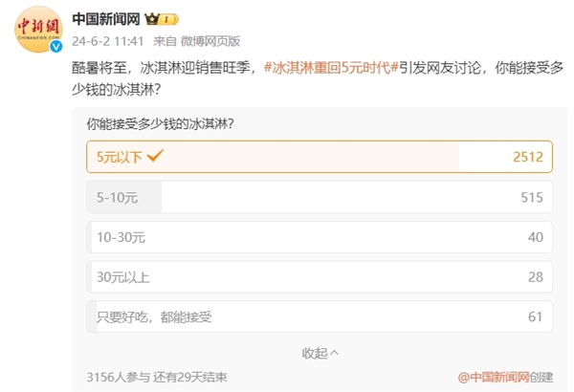The width and height of the screenshot is (574, 392).
Task: Open the @中国新闻网 poll creator link
Action: click(x=494, y=377)
